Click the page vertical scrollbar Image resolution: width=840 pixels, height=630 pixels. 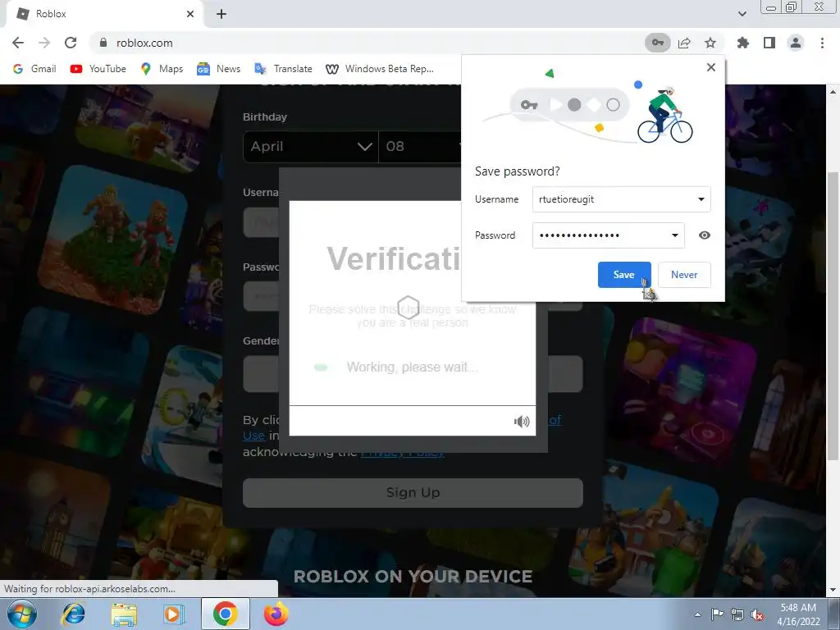click(833, 316)
